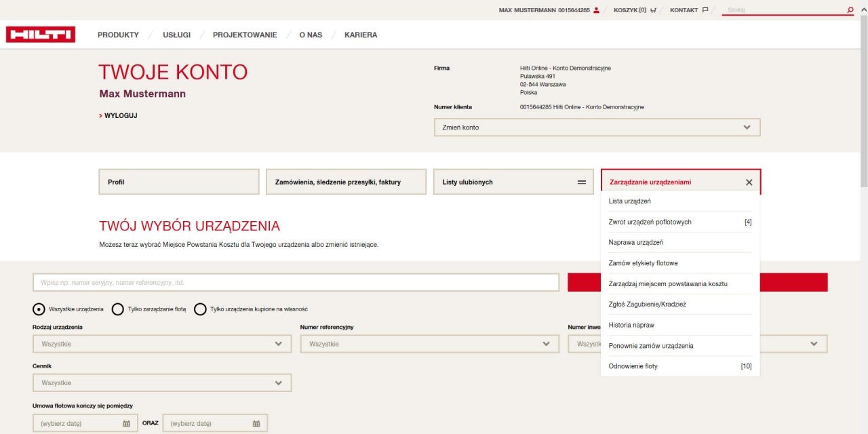
Task: Click chevron of Numer inwentarzowy dropdown
Action: (x=814, y=344)
